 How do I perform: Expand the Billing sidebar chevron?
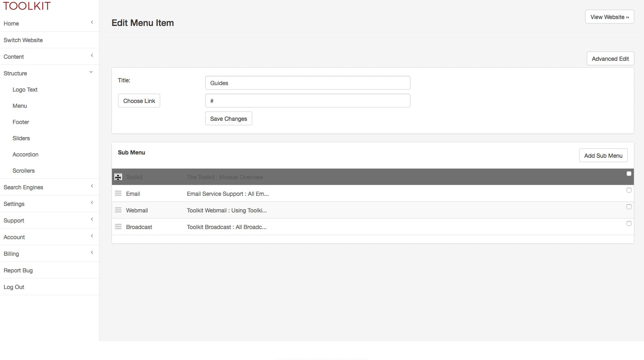click(x=92, y=253)
